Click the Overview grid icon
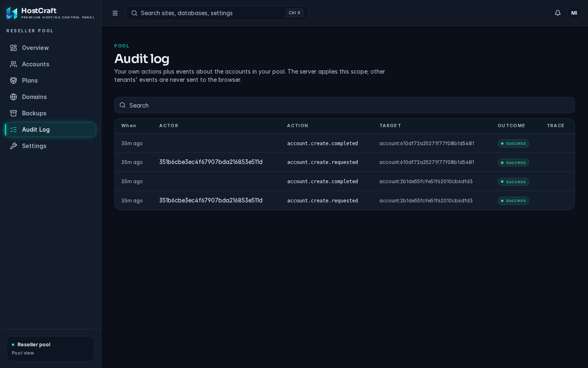Image resolution: width=588 pixels, height=368 pixels. (13, 48)
